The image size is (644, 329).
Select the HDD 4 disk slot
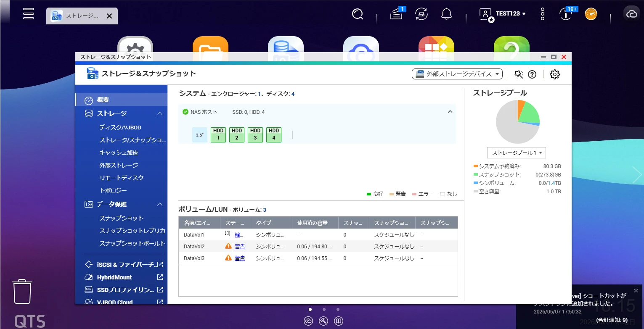[274, 135]
